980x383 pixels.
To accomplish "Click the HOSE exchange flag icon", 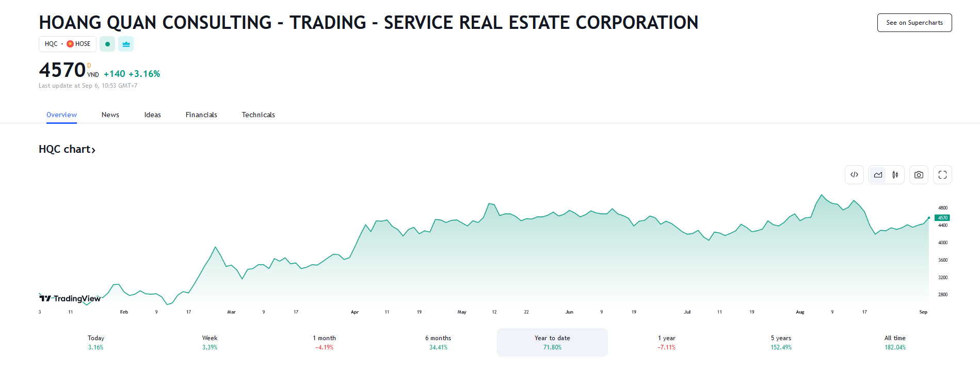I will click(70, 44).
